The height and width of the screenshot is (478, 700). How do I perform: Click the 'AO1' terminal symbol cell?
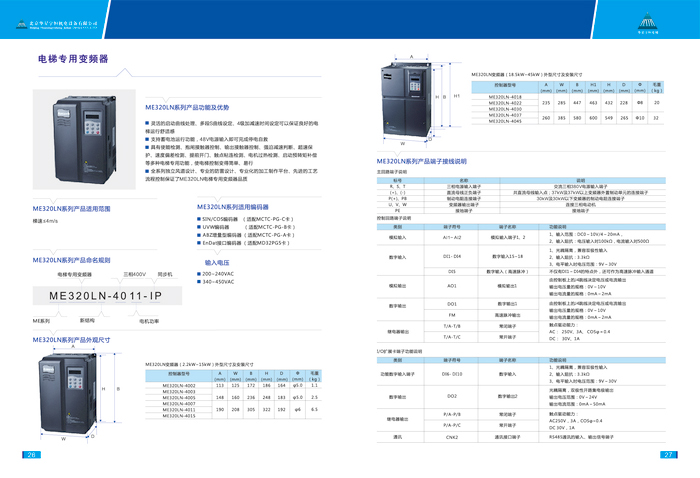click(452, 286)
